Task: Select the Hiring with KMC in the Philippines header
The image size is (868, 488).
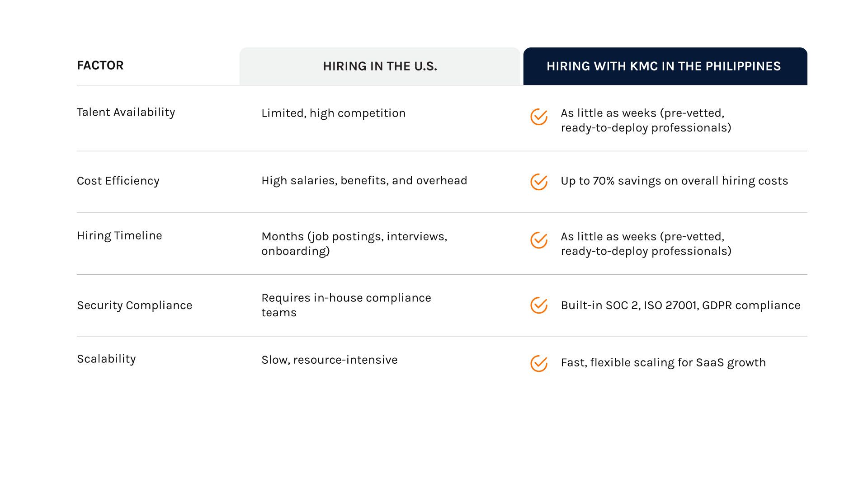Action: pos(663,66)
